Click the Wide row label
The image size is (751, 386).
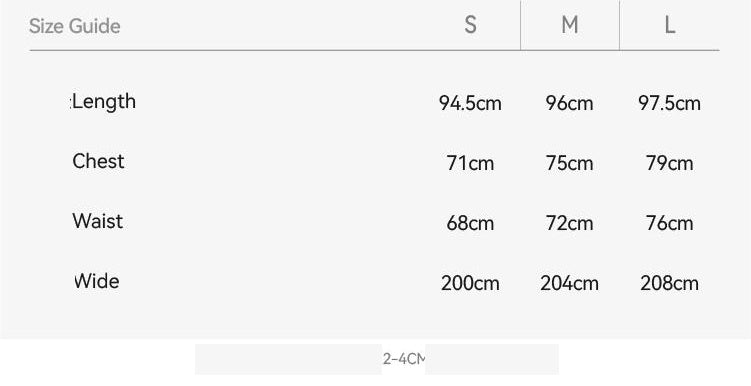[97, 281]
